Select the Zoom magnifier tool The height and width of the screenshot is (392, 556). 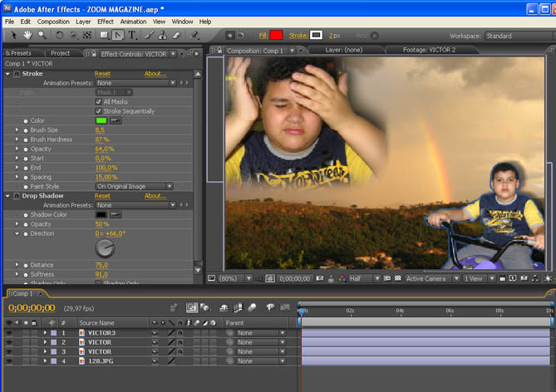(x=42, y=36)
